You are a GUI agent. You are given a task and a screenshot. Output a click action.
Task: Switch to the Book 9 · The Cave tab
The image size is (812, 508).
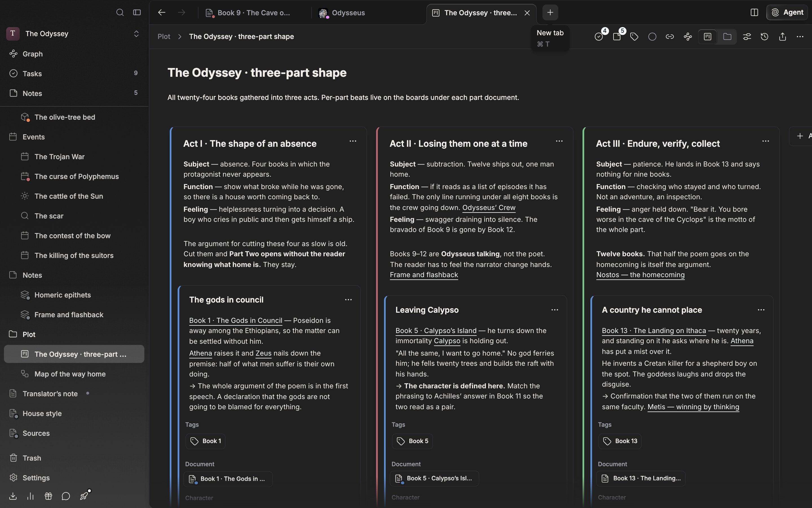253,13
